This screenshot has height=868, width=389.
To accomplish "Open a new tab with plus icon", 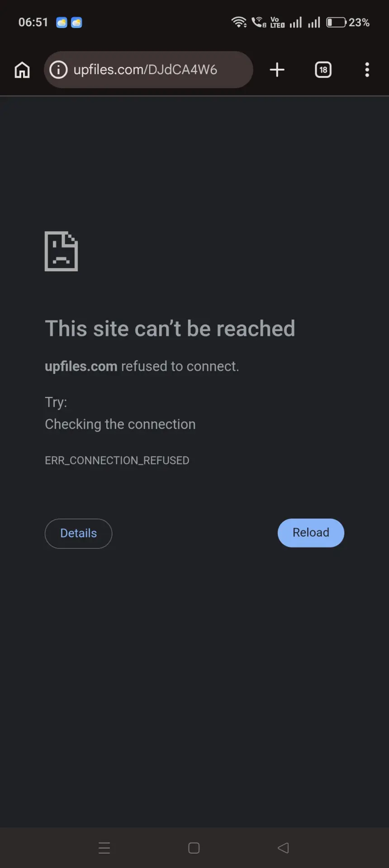I will coord(277,70).
